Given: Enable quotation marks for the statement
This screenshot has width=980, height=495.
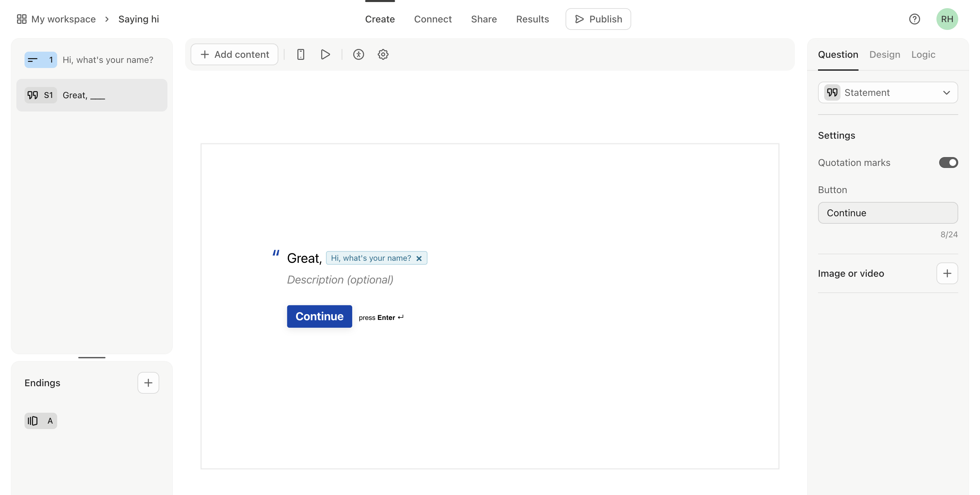Looking at the screenshot, I should click(x=948, y=162).
